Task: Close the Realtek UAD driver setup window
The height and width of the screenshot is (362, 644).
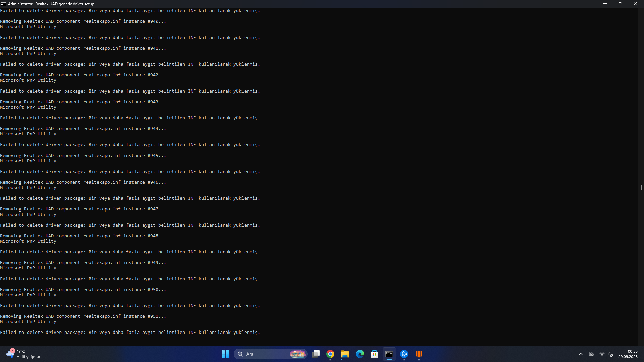Action: point(636,4)
